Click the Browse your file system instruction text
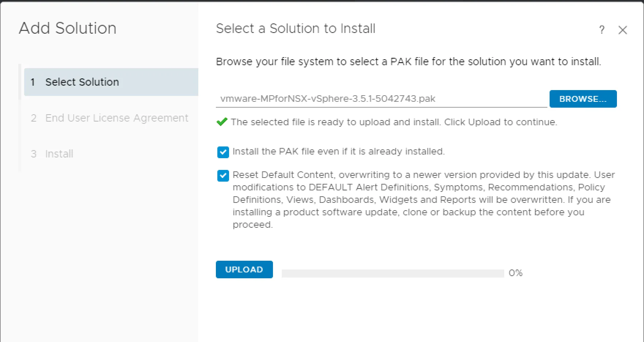The width and height of the screenshot is (644, 342). click(408, 62)
